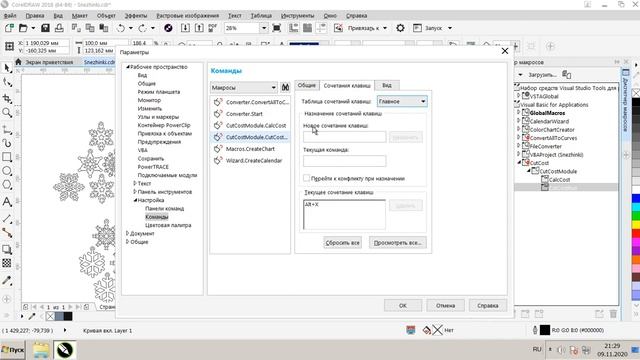Select Macros.CreateChart in command list
The image size is (640, 360).
click(x=250, y=149)
